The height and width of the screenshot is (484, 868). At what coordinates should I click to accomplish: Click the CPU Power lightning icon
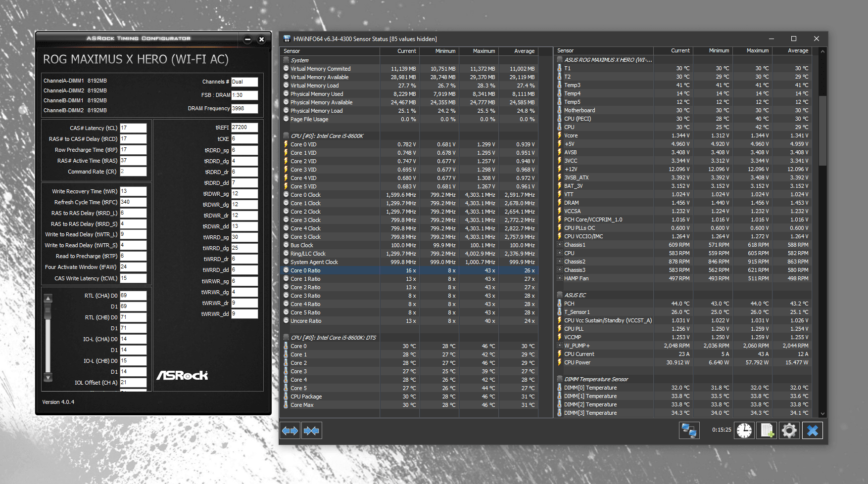tap(560, 362)
